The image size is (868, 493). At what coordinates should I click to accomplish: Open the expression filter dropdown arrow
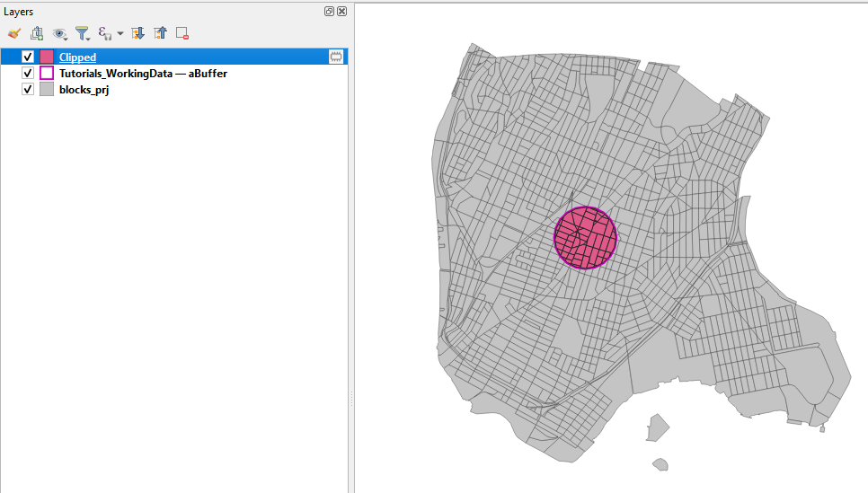(x=120, y=34)
